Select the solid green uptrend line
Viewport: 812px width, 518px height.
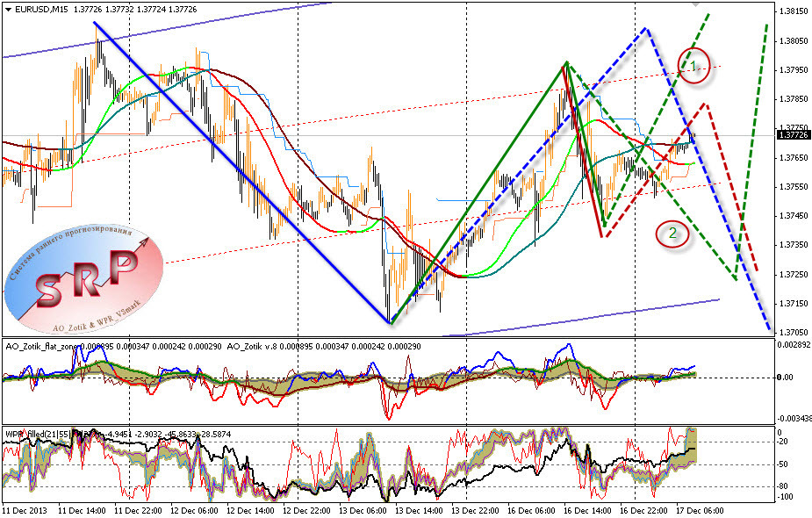pos(479,192)
